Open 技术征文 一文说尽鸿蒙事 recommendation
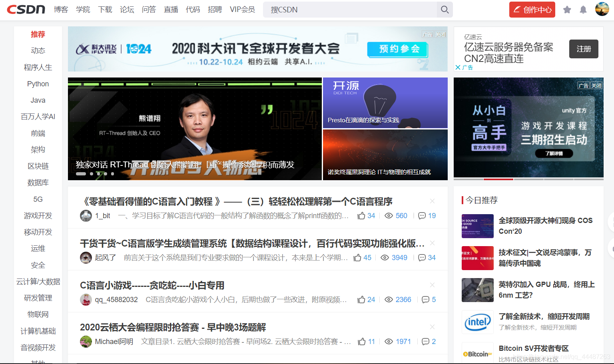 [x=545, y=258]
